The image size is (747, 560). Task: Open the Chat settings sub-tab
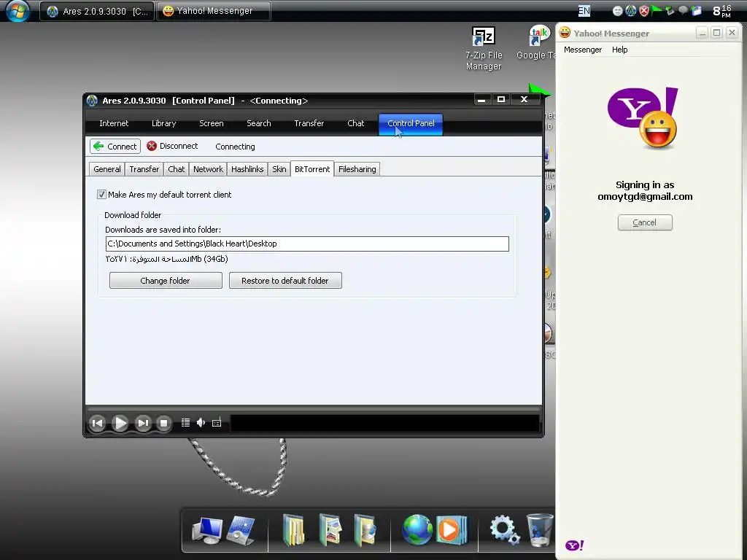pyautogui.click(x=176, y=169)
